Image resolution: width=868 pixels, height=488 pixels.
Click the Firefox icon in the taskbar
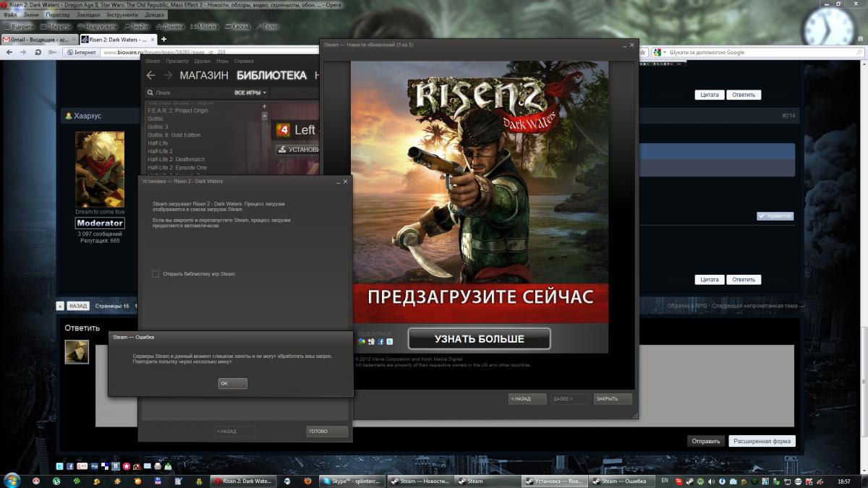(x=307, y=481)
